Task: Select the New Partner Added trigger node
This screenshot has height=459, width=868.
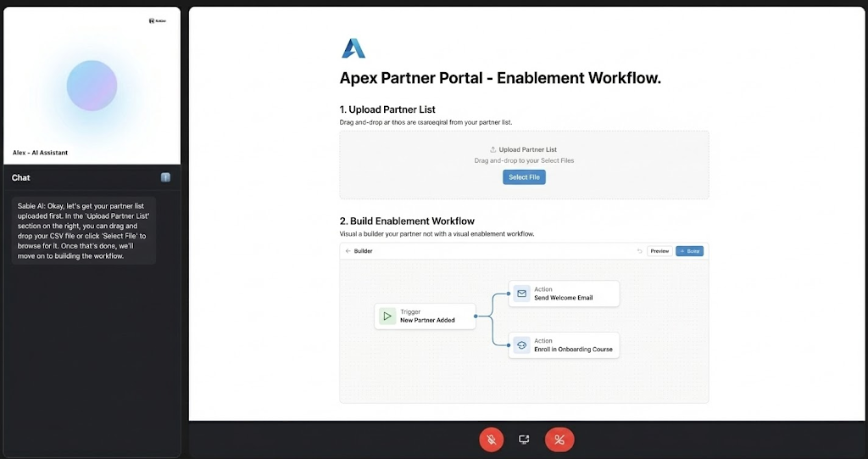Action: 426,316
